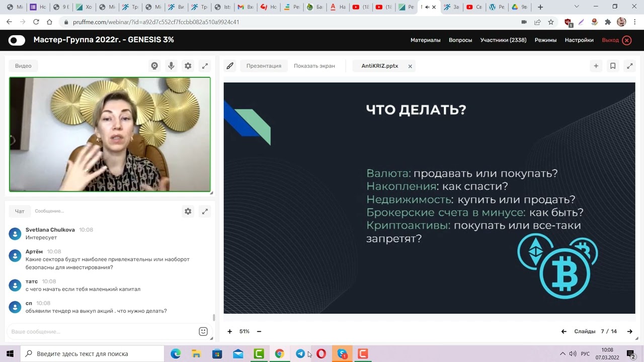Select the AntiKRIZ.pptx presentation tab

[x=379, y=65]
